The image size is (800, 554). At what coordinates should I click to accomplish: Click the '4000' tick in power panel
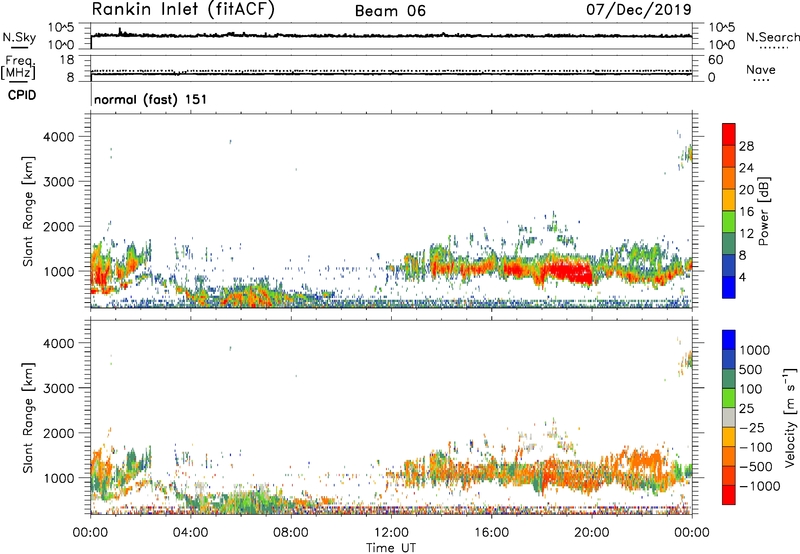pos(59,137)
